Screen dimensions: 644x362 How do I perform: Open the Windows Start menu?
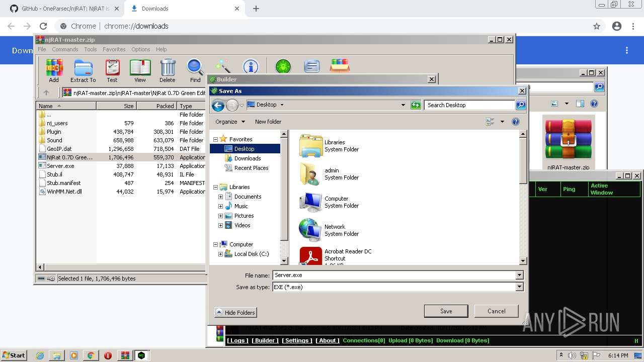14,355
